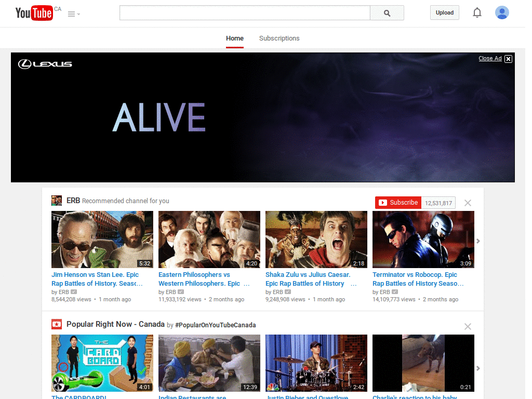Open your account avatar menu
The image size is (532, 399).
(502, 12)
